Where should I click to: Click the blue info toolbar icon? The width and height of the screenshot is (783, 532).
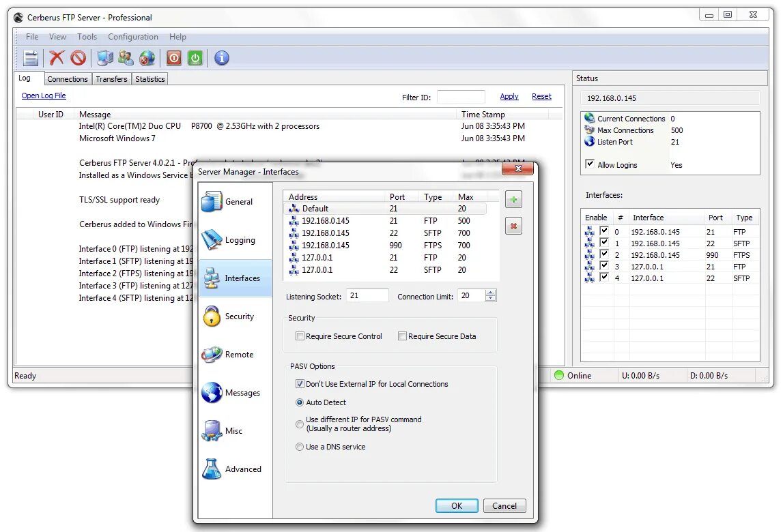click(x=222, y=58)
